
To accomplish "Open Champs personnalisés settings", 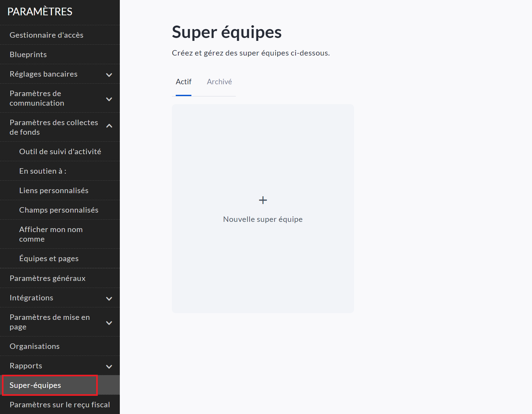I will tap(59, 210).
